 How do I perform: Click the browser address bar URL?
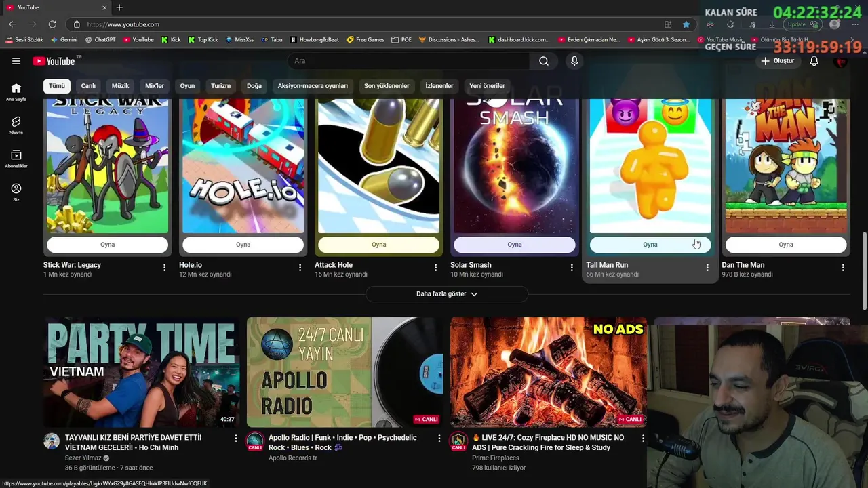click(x=123, y=24)
